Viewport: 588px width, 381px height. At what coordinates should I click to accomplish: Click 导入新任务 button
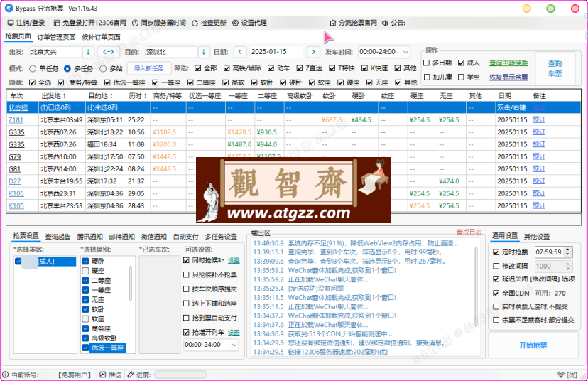[149, 68]
